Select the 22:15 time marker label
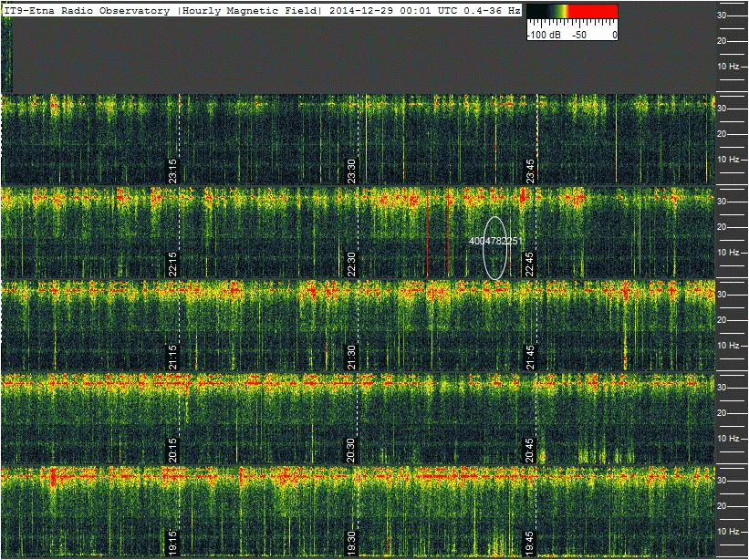749x560 pixels. pyautogui.click(x=172, y=263)
